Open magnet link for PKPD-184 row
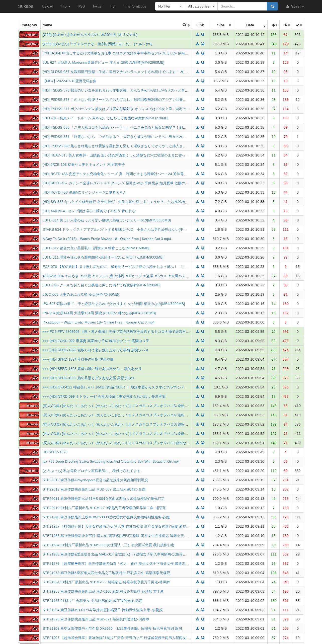The width and height of the screenshot is (322, 644). (x=203, y=53)
